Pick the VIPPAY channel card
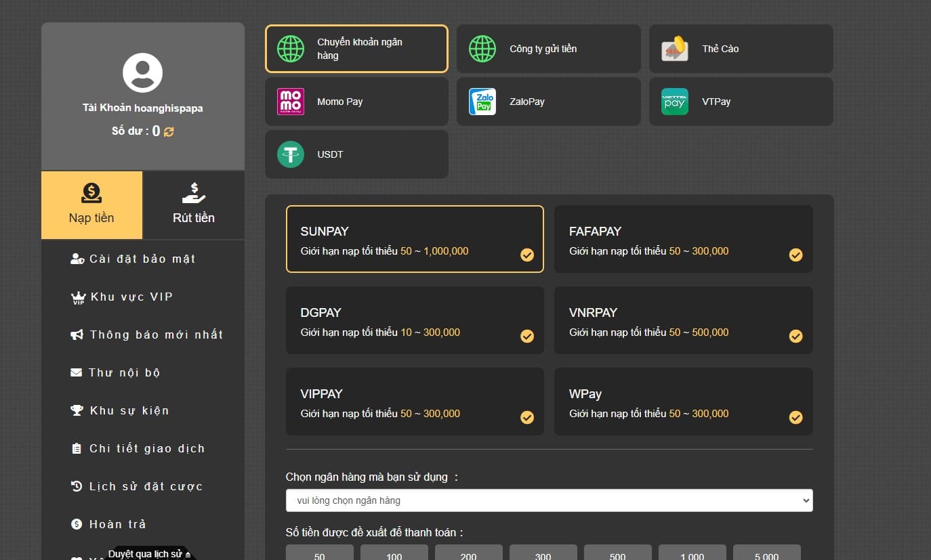Screen dimensions: 931x560 pos(415,402)
